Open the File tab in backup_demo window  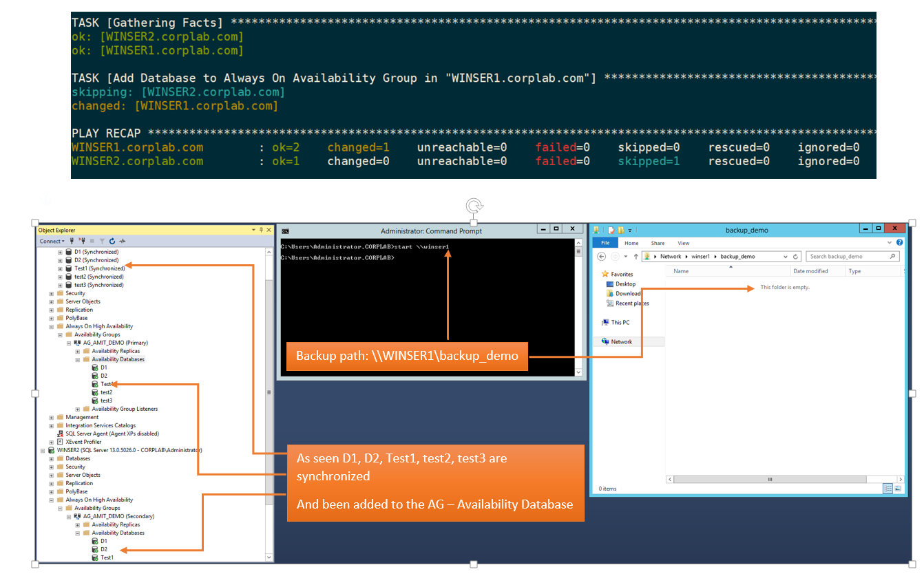point(605,243)
